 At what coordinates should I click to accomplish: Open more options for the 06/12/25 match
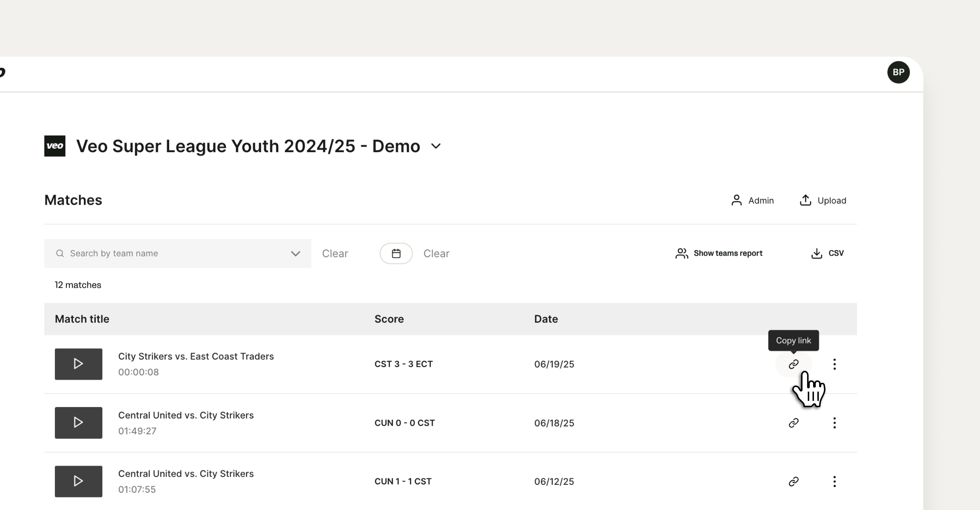pos(834,481)
